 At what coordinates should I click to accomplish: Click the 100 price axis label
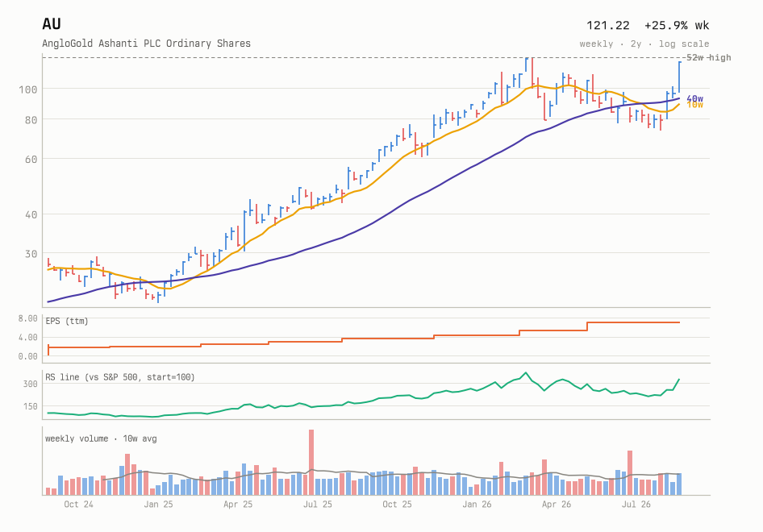[x=28, y=89]
